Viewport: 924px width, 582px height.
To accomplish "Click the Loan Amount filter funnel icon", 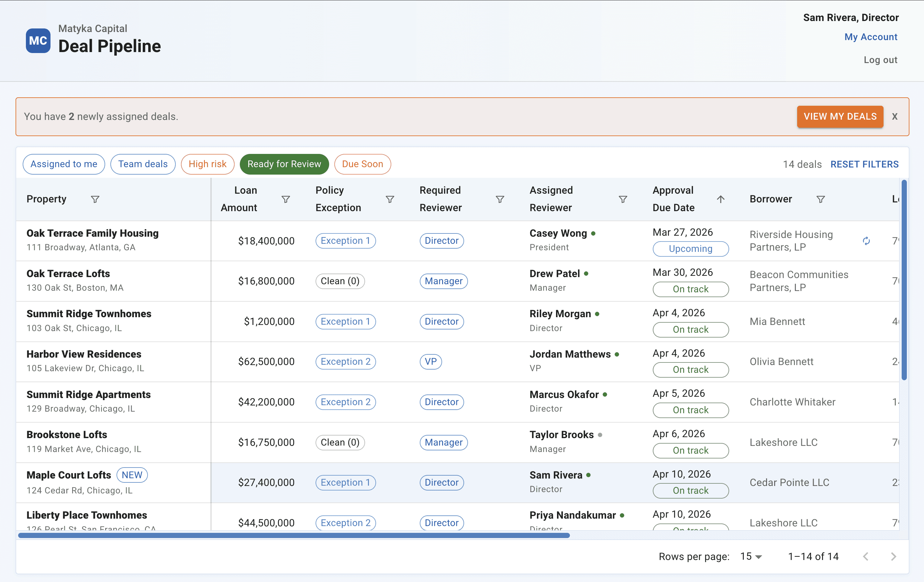I will [x=285, y=199].
